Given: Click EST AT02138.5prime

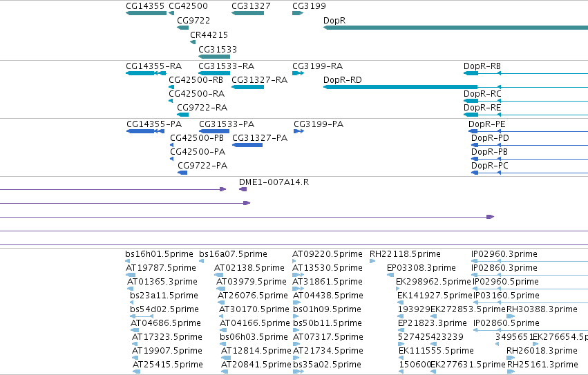Looking at the screenshot, I should 219,275.
